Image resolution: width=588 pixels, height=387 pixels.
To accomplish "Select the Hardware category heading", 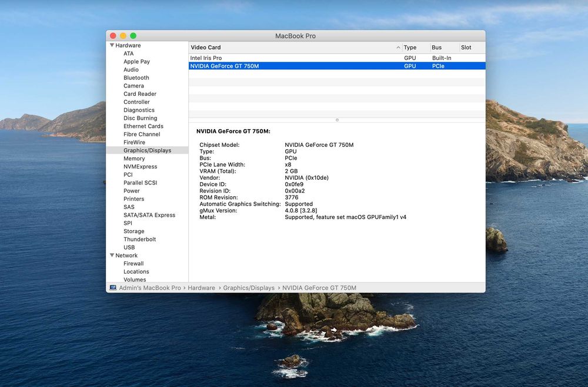I will click(x=128, y=45).
